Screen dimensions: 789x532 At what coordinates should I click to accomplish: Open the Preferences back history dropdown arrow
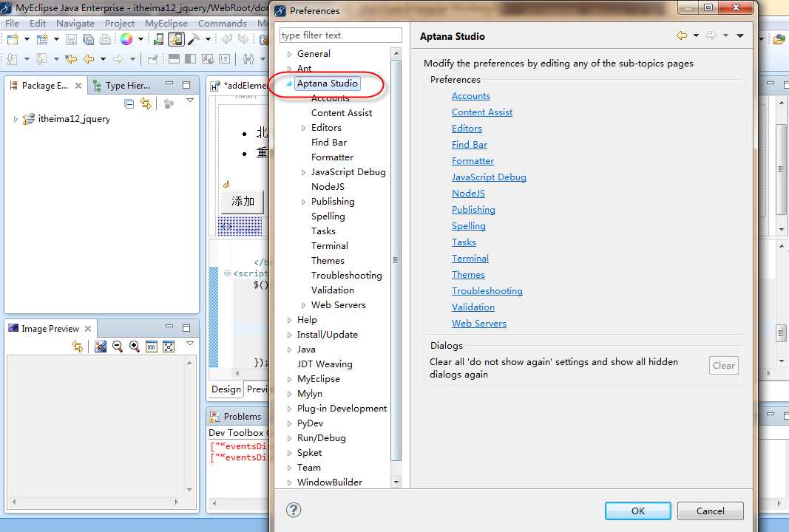pyautogui.click(x=697, y=35)
